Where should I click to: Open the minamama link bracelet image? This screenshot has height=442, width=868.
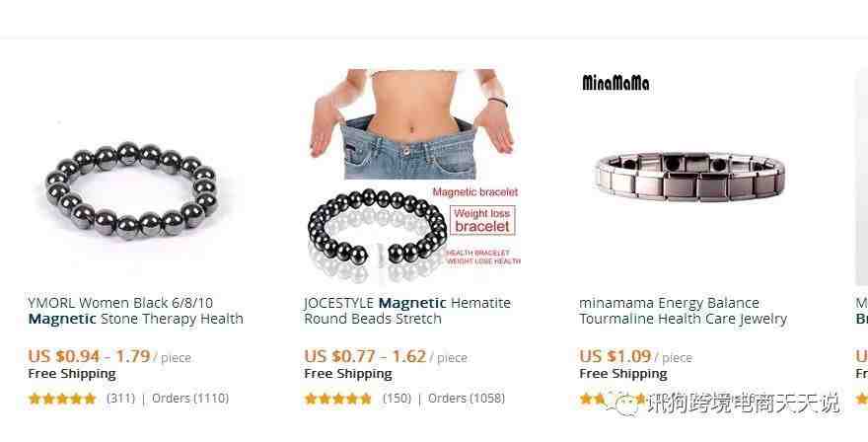pos(689,177)
